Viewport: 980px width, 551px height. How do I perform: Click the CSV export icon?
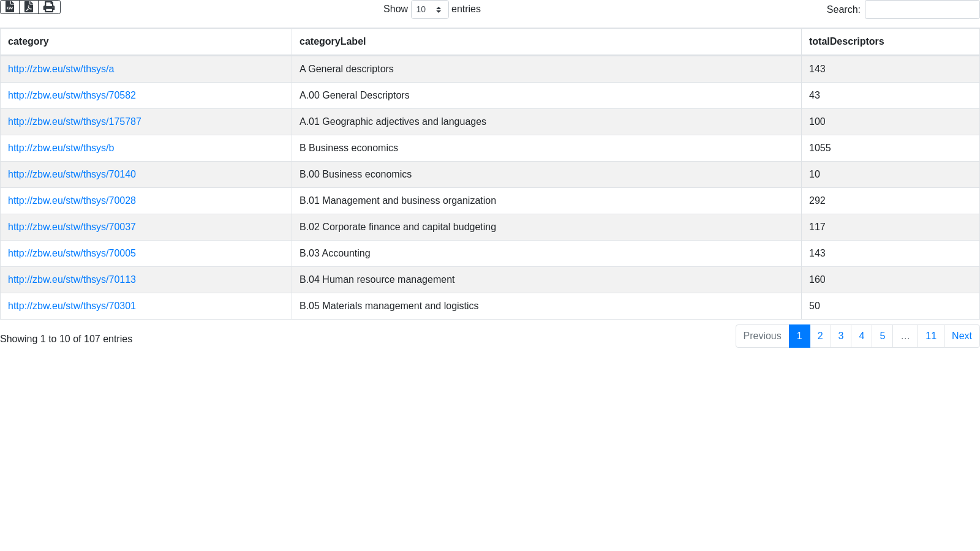10,7
